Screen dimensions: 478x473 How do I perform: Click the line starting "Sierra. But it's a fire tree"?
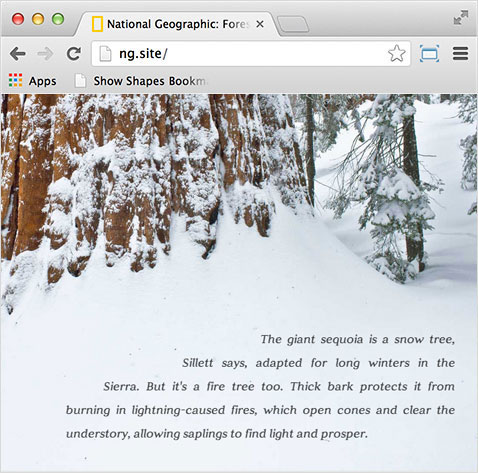(x=279, y=387)
